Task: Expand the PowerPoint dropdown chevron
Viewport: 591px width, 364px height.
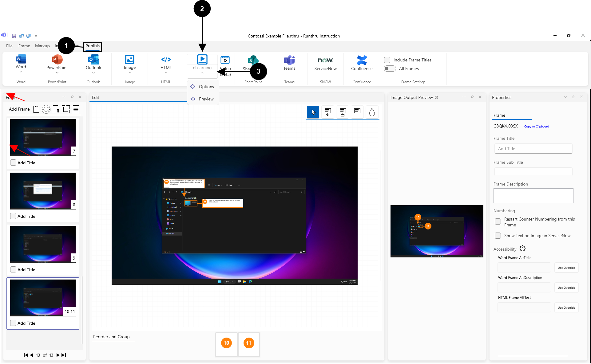Action: click(57, 73)
